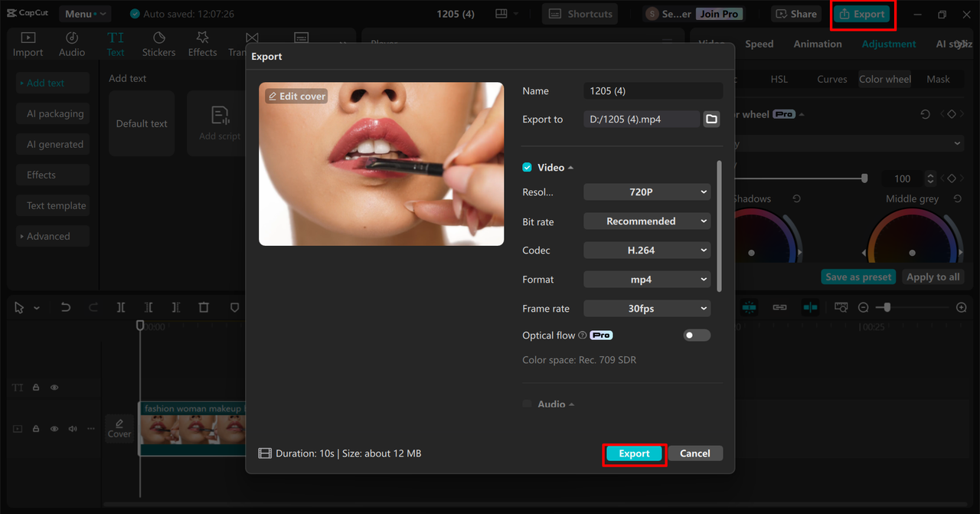Screen dimensions: 980x514
Task: Open the Format mp4 dropdown
Action: [647, 280]
